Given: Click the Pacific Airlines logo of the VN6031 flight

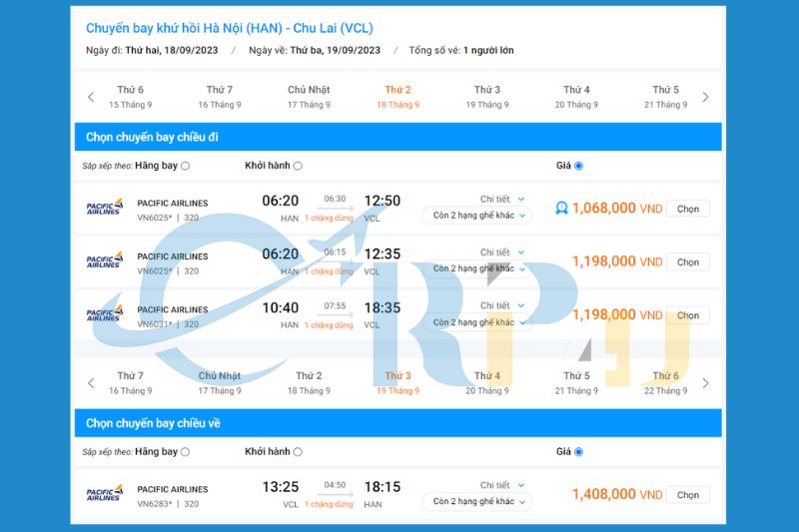Looking at the screenshot, I should 105,313.
